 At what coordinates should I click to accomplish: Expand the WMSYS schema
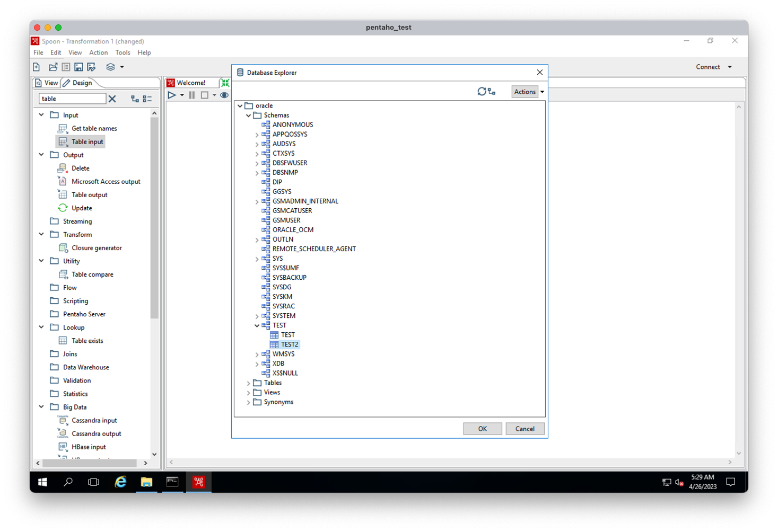pyautogui.click(x=257, y=354)
